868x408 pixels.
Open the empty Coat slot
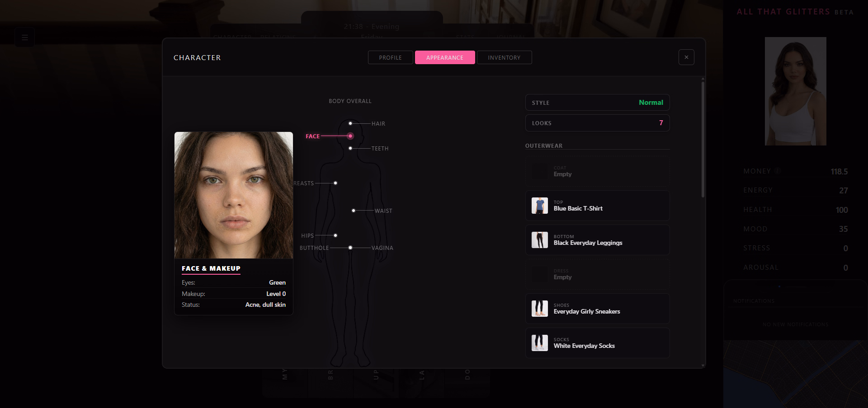[x=597, y=171]
